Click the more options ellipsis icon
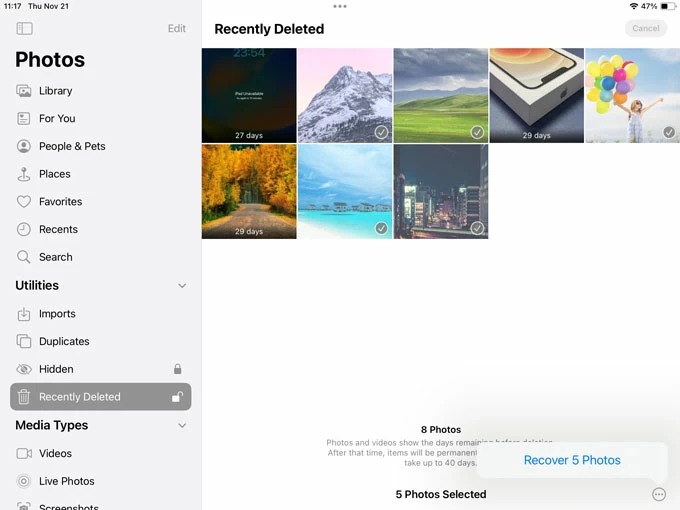The height and width of the screenshot is (510, 680). coord(658,494)
